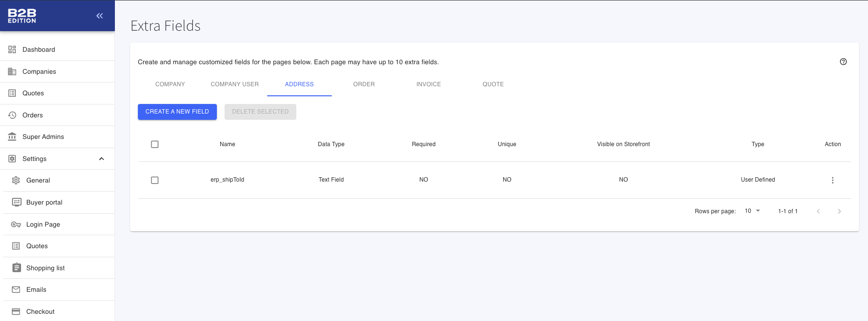The width and height of the screenshot is (868, 321).
Task: Check the select-all header checkbox
Action: (x=155, y=144)
